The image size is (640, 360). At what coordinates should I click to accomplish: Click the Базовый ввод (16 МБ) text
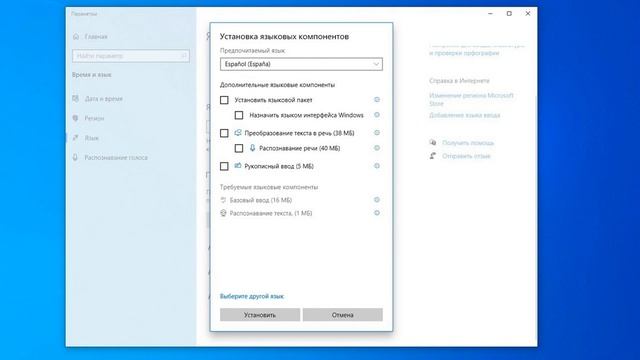(261, 200)
